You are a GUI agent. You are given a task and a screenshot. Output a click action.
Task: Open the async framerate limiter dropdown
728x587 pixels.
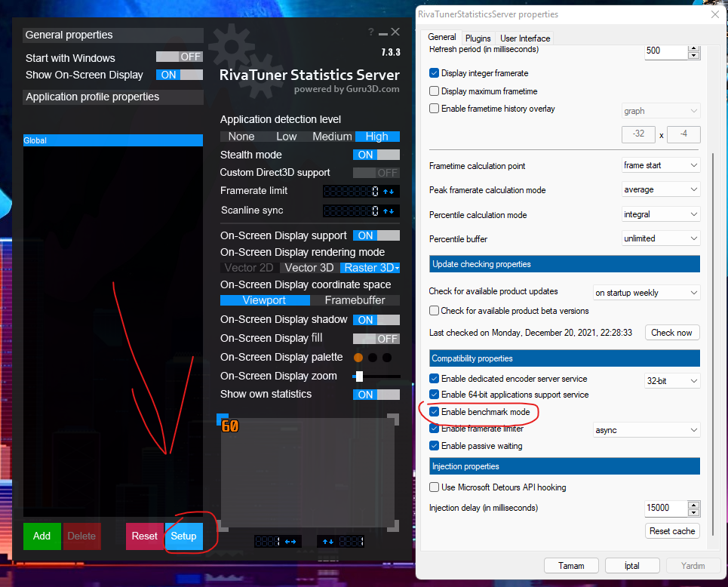click(647, 430)
